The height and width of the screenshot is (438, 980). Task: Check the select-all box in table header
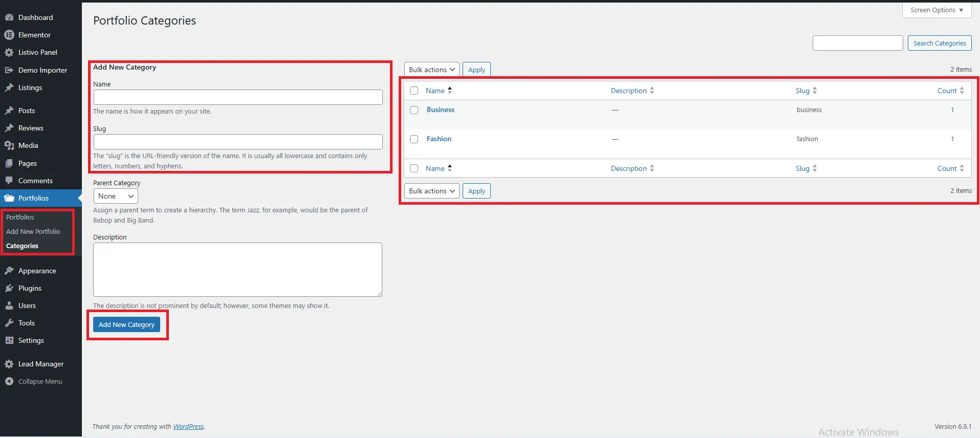(414, 91)
